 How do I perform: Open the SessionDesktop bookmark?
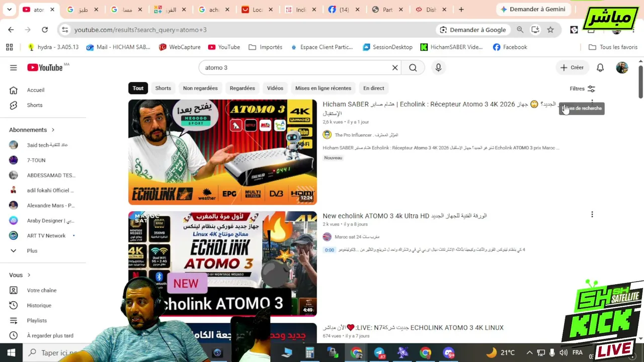tap(387, 47)
